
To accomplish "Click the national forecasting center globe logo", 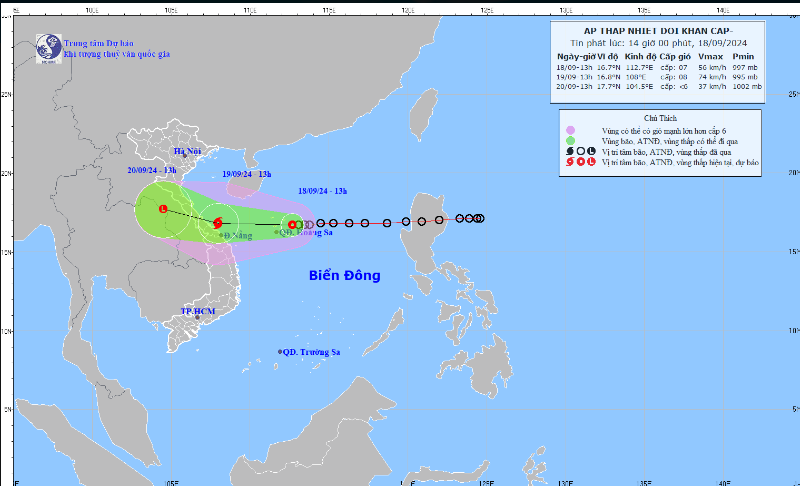I will coord(49,48).
